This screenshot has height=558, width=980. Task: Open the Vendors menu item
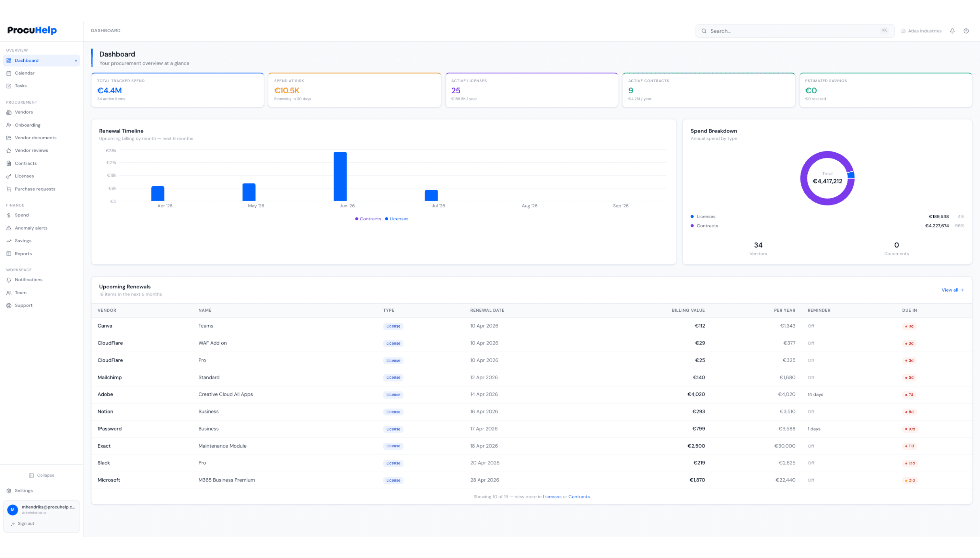pyautogui.click(x=24, y=112)
